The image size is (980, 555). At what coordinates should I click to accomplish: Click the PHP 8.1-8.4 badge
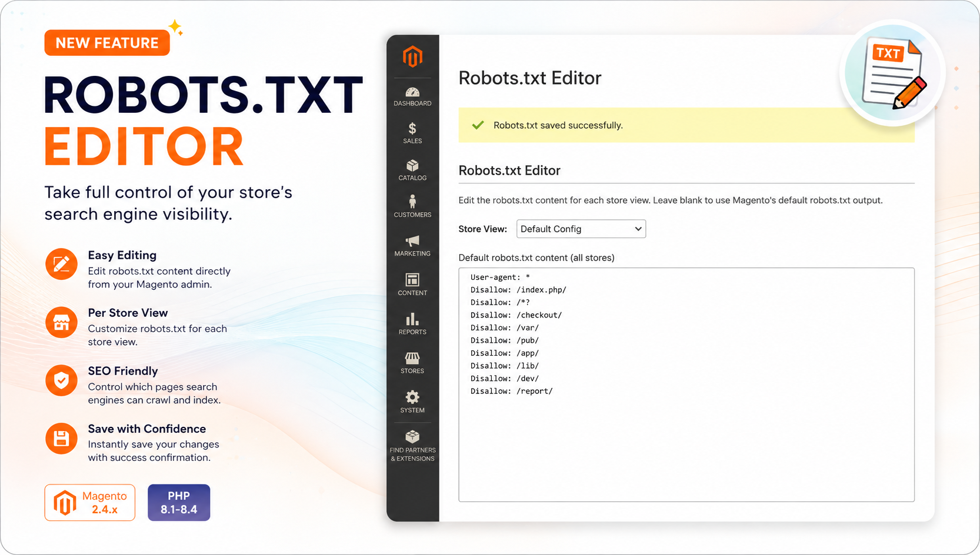click(179, 503)
